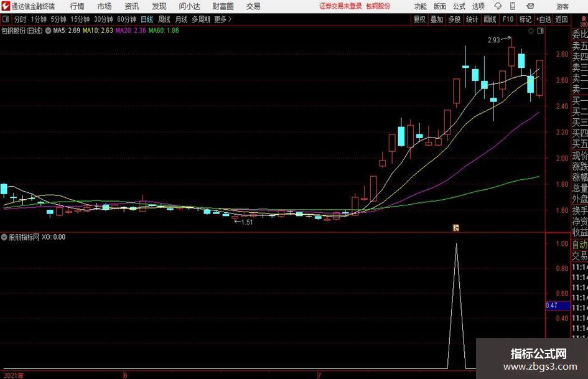Select the 15分钟 period

pos(80,19)
